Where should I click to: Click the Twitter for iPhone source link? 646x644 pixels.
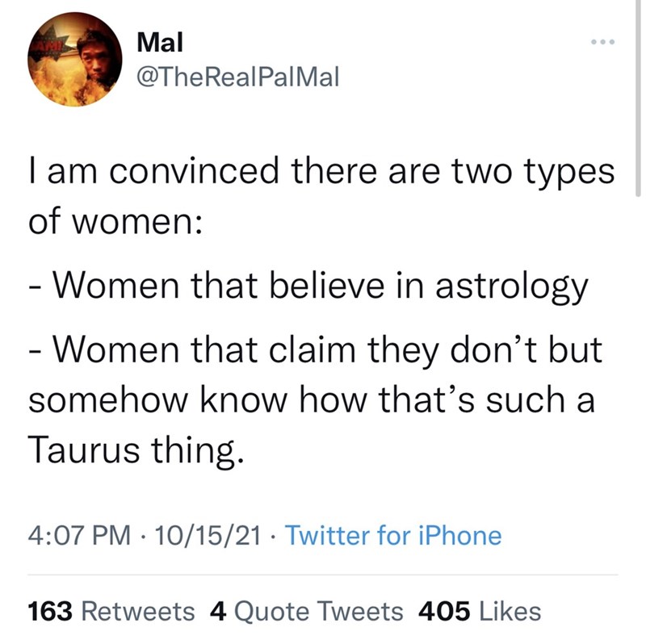pyautogui.click(x=394, y=535)
